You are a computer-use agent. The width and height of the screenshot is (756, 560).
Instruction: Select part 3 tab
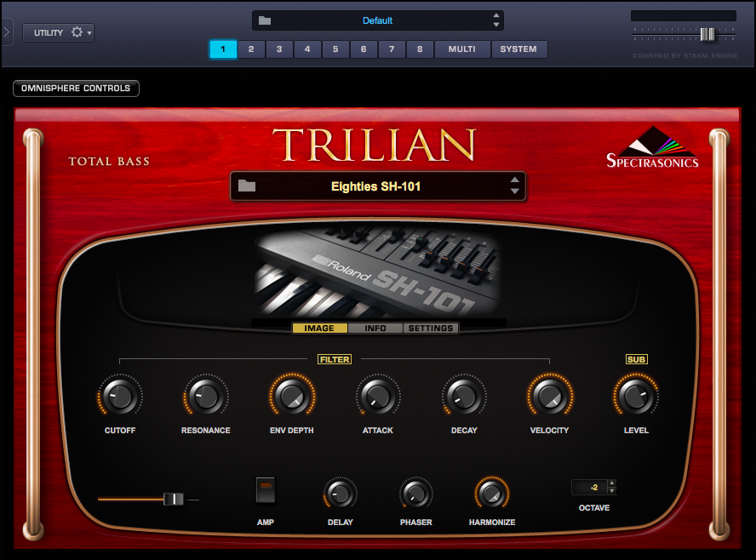[279, 49]
